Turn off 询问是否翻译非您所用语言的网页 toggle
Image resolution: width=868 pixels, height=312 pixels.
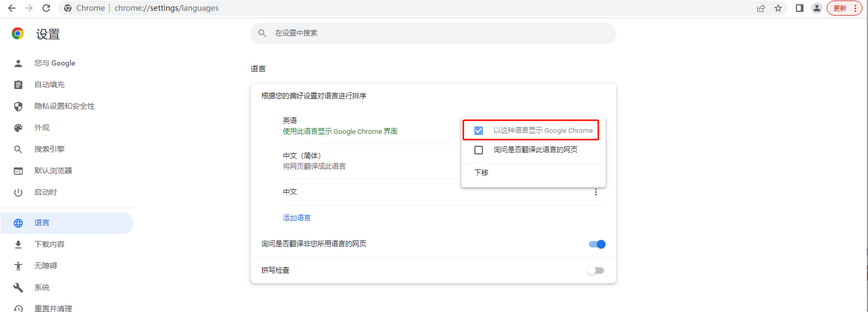pos(597,244)
